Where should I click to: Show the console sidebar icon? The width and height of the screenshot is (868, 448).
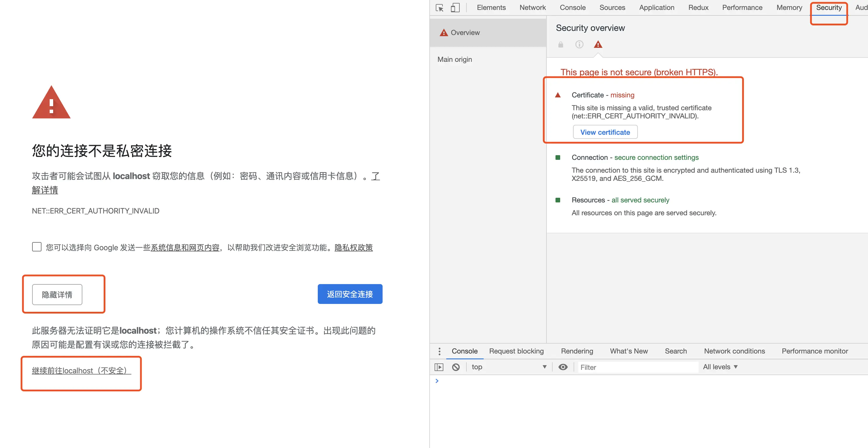click(x=439, y=367)
